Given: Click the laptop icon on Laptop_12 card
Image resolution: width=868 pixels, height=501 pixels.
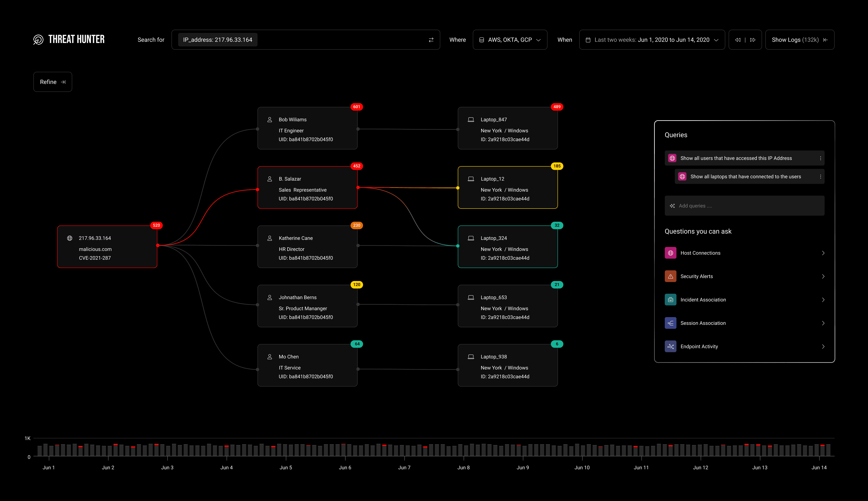Looking at the screenshot, I should [x=471, y=179].
